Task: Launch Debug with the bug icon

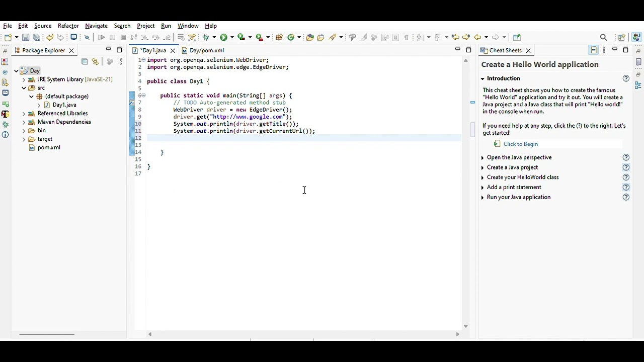Action: coord(206,37)
